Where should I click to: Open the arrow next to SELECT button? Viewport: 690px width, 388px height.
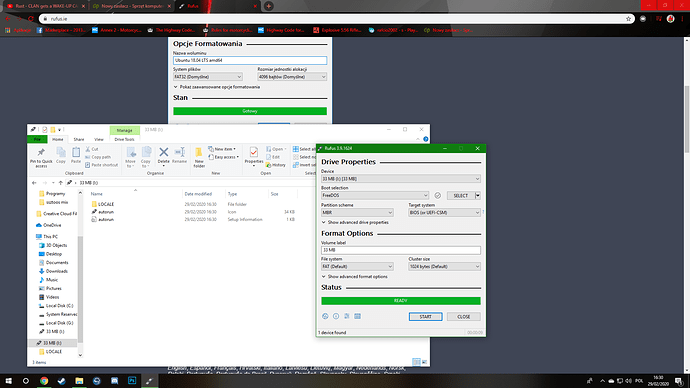click(x=478, y=195)
